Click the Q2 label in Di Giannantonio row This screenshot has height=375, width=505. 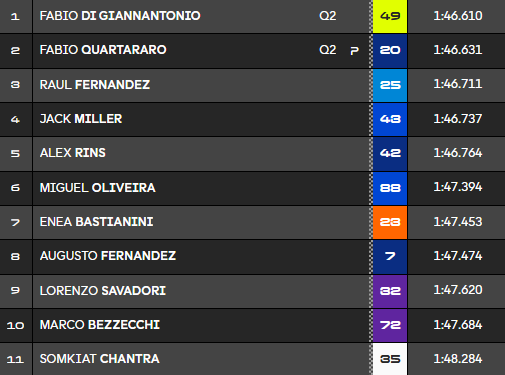click(328, 16)
